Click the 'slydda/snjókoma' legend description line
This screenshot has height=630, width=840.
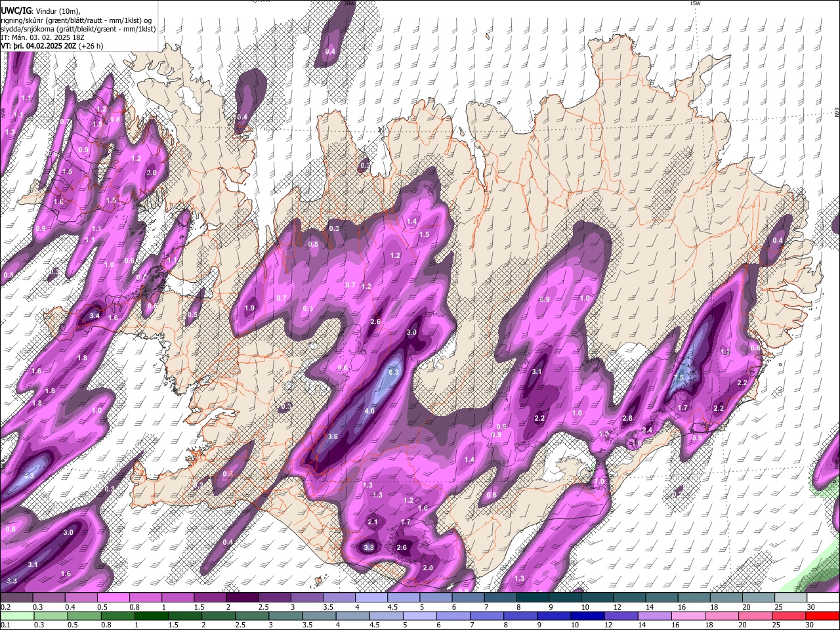pos(77,29)
